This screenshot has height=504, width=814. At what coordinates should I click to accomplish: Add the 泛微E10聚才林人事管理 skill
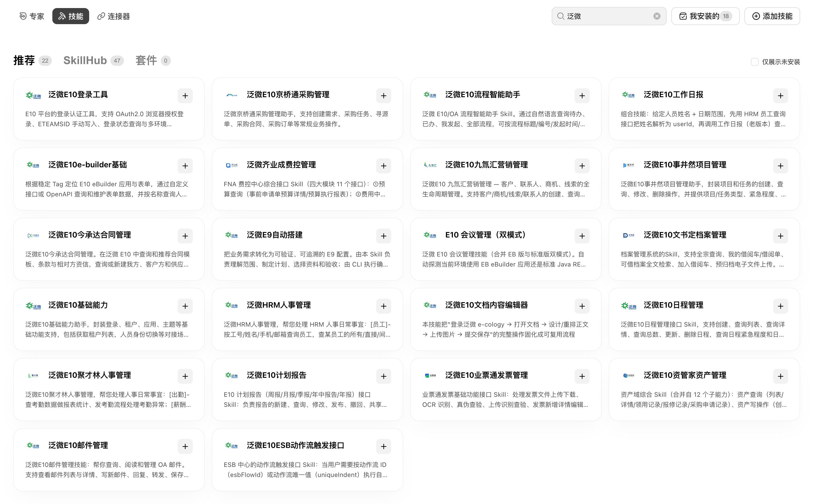pyautogui.click(x=185, y=376)
